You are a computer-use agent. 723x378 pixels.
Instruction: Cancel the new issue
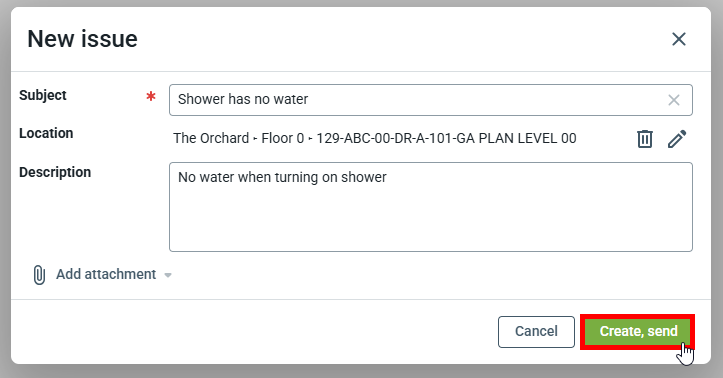click(x=536, y=331)
